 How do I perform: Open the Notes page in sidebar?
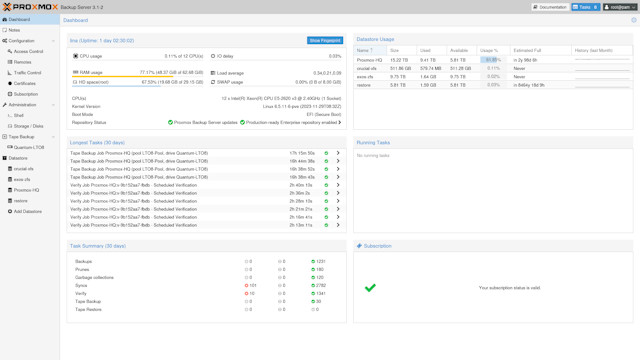click(14, 30)
